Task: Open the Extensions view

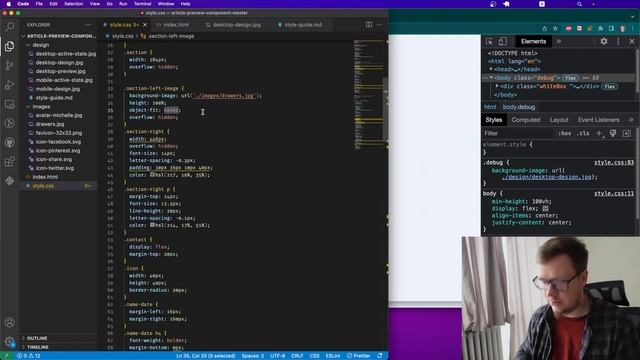Action: (x=9, y=162)
